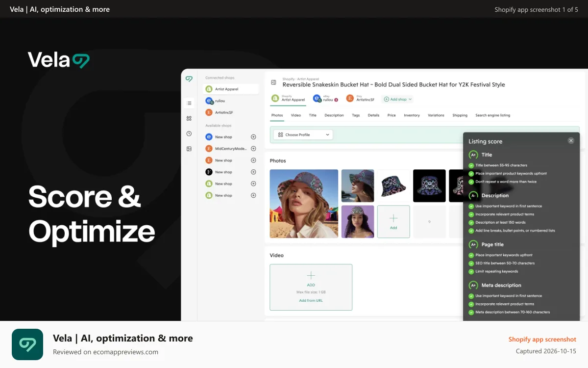Select the first hat photo on black background
588x368 pixels.
[x=429, y=186]
